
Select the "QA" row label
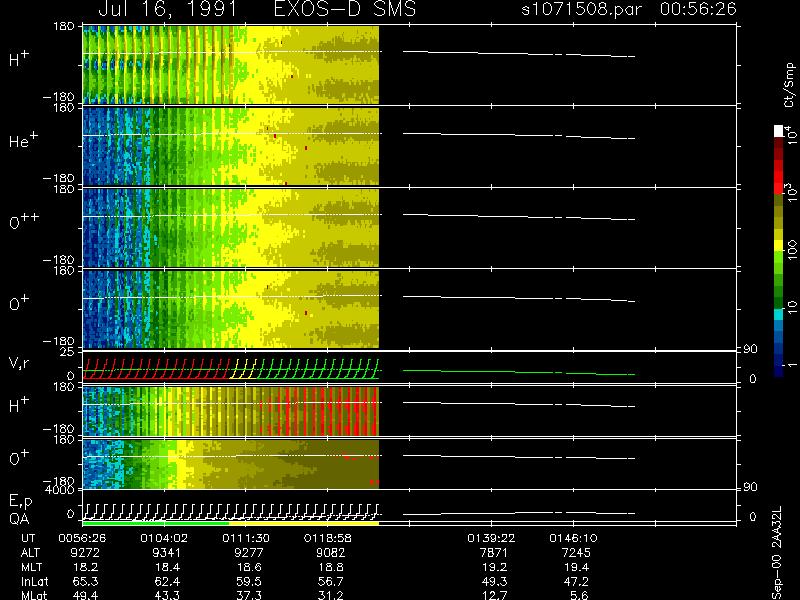click(19, 518)
